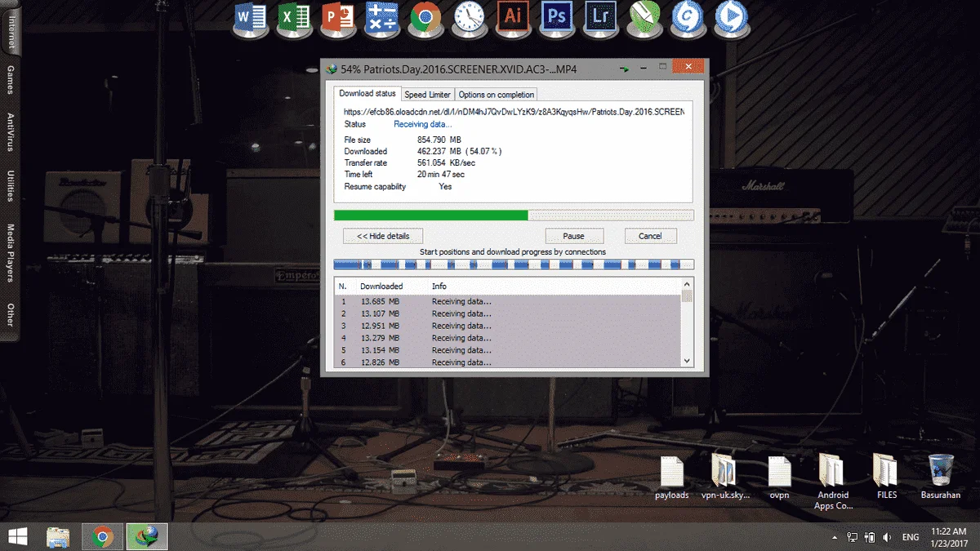Click the ENG input language indicator
This screenshot has height=551, width=980.
pos(910,538)
